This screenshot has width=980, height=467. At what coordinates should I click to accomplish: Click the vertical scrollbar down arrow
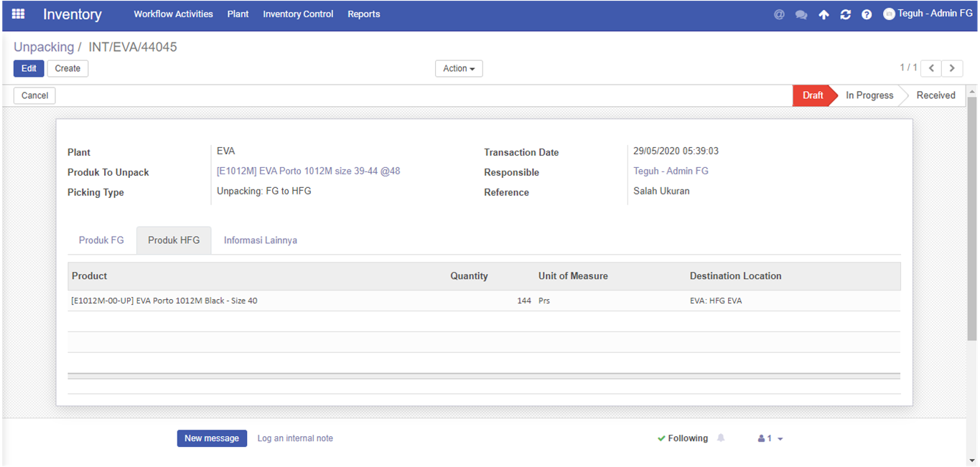click(973, 460)
